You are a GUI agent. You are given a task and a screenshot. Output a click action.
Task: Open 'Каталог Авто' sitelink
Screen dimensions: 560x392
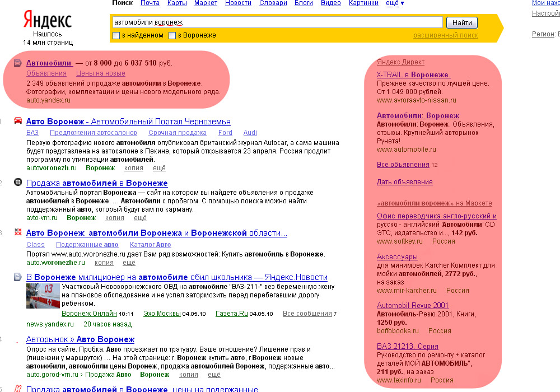click(x=150, y=245)
